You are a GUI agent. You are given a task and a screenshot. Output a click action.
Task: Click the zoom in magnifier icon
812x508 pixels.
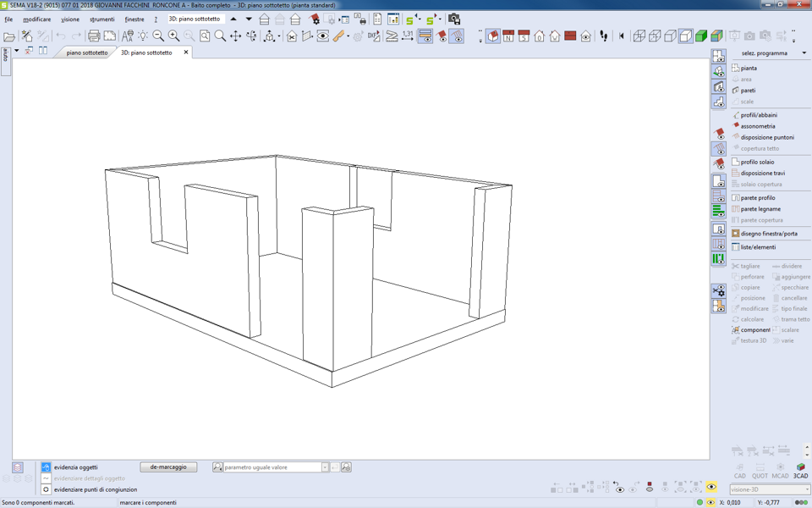pos(173,36)
